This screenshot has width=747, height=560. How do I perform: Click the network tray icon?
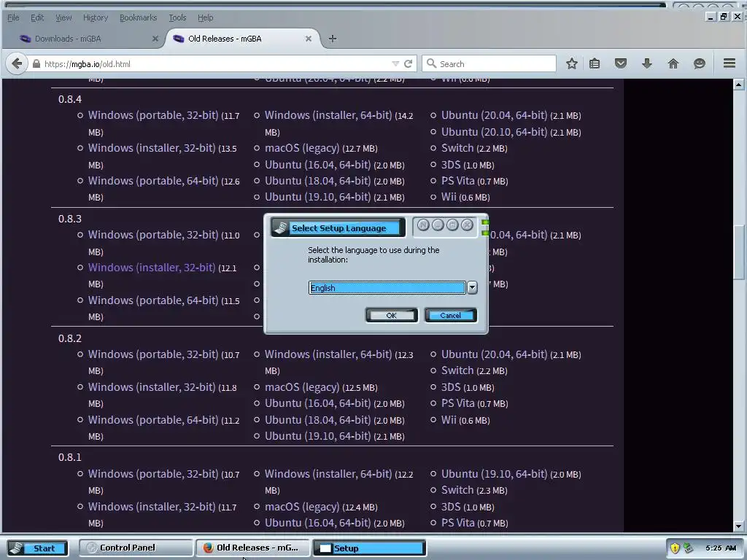pos(689,548)
